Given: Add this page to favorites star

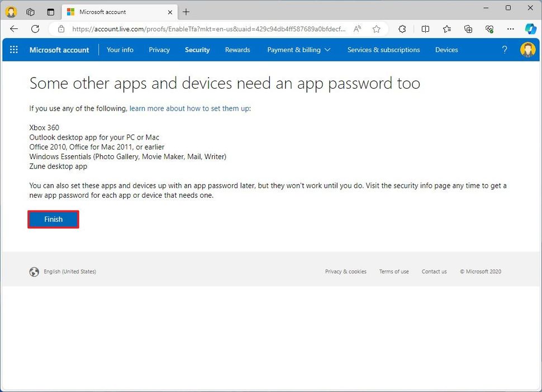Looking at the screenshot, I should point(375,29).
